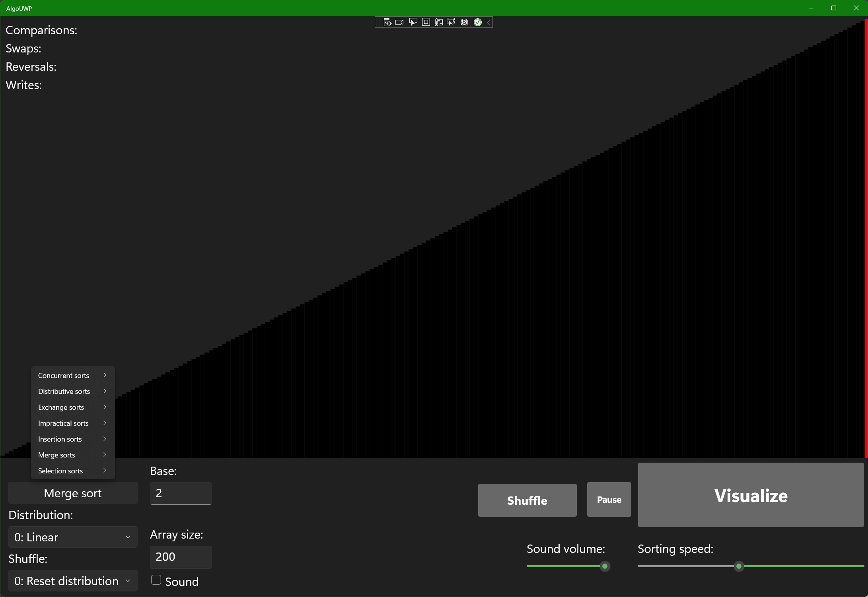Viewport: 868px width, 597px height.
Task: Click the Sorting speed slider thumb
Action: pyautogui.click(x=739, y=566)
